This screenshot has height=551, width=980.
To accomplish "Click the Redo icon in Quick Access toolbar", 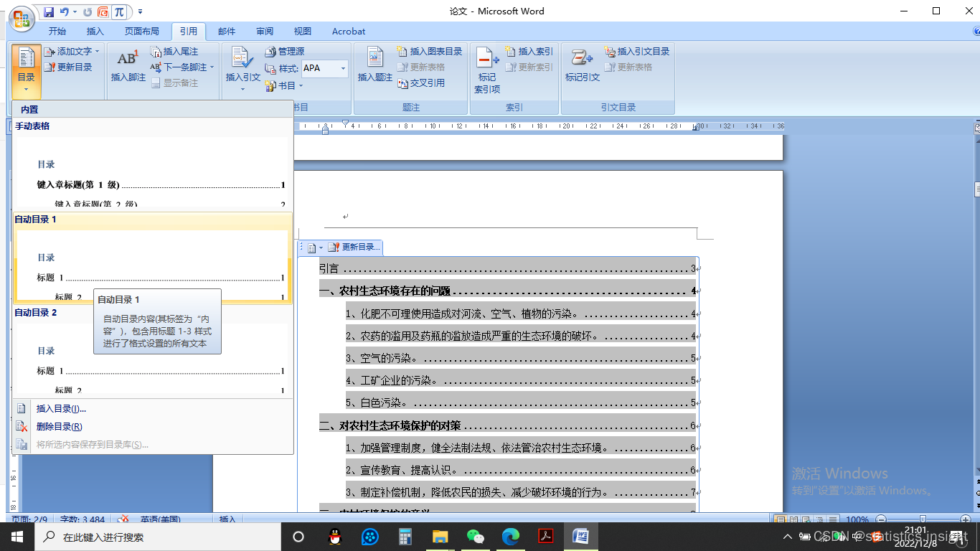I will (88, 11).
